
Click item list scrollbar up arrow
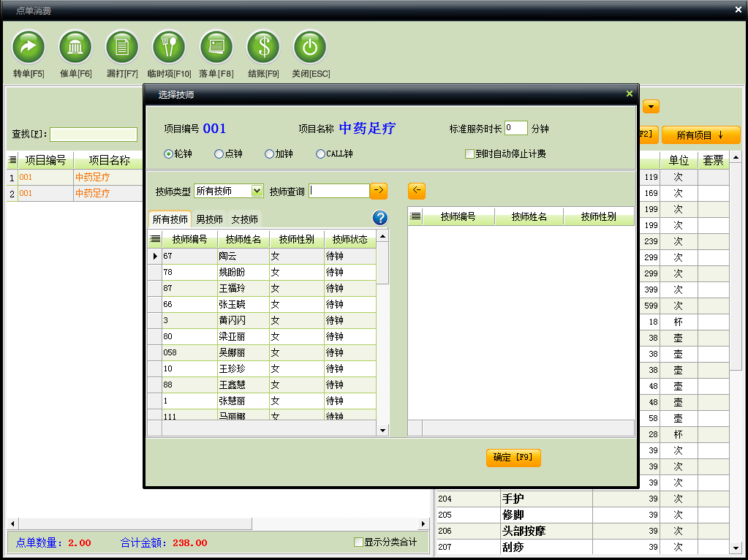pyautogui.click(x=736, y=157)
